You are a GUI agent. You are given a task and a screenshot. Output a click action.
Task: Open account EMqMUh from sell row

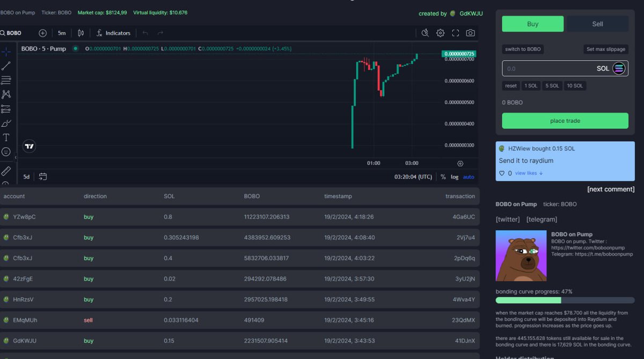[25, 320]
